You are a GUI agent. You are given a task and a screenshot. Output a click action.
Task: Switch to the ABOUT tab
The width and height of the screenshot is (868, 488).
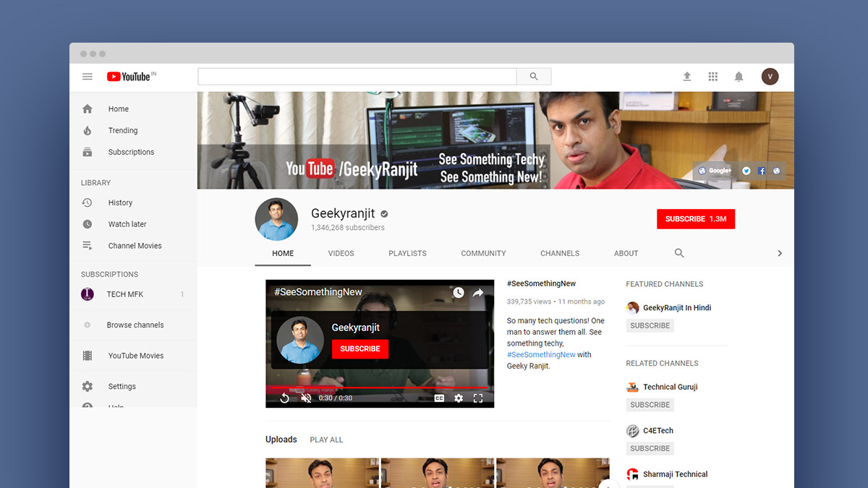[x=626, y=253]
